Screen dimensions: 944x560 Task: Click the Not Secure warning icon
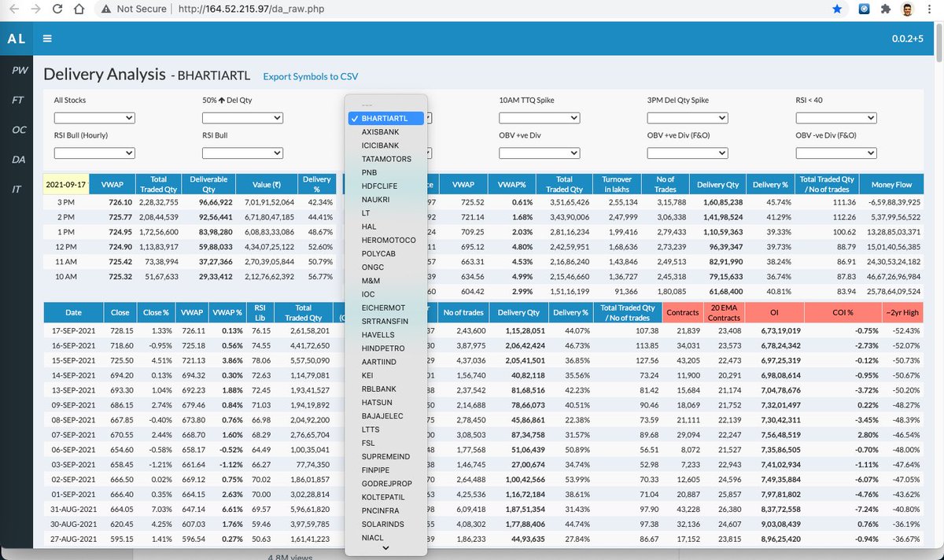105,9
